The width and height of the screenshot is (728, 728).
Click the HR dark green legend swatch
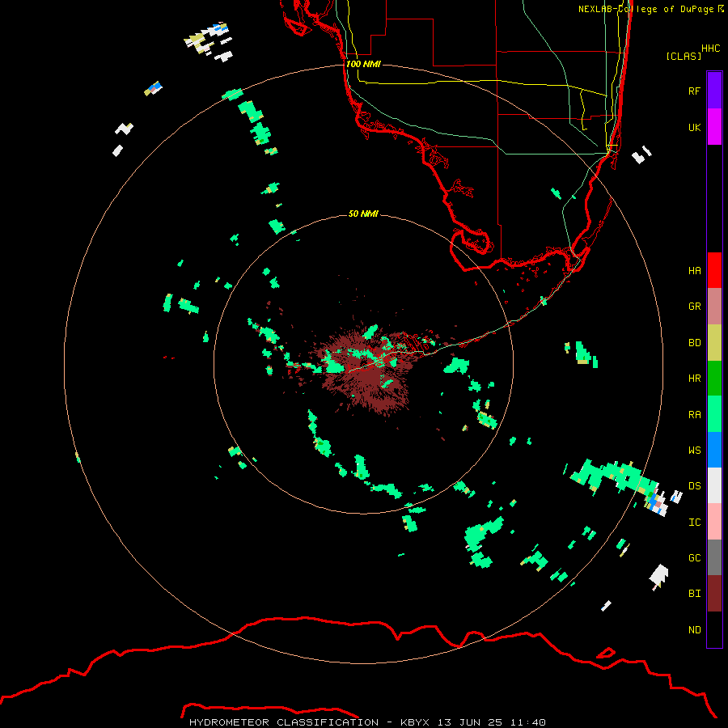tap(714, 379)
